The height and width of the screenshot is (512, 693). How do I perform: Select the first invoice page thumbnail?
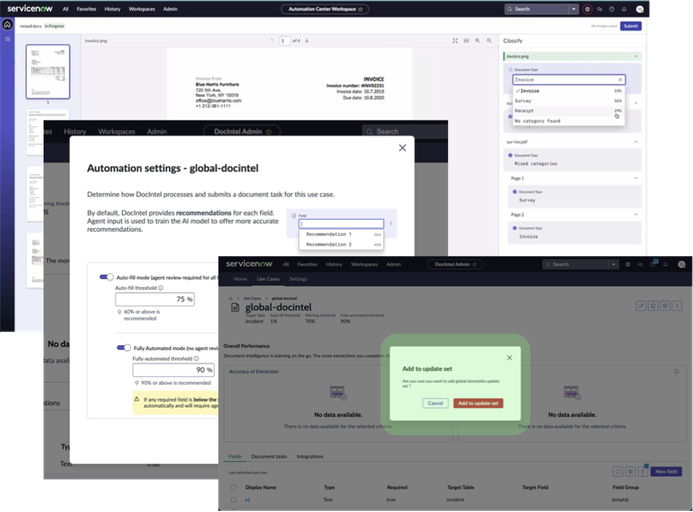48,72
